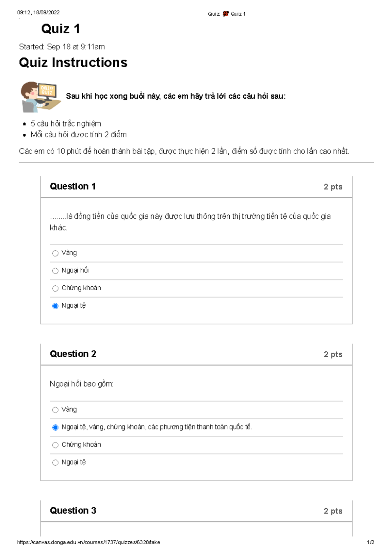This screenshot has width=392, height=555.
Task: Pick Chứng khoán in Question 2
Action: (x=55, y=445)
